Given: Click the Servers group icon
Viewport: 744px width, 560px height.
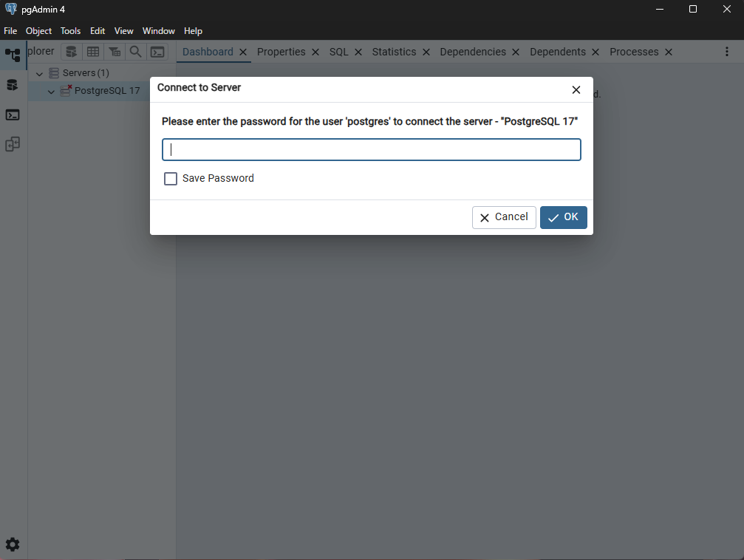Looking at the screenshot, I should pos(54,73).
